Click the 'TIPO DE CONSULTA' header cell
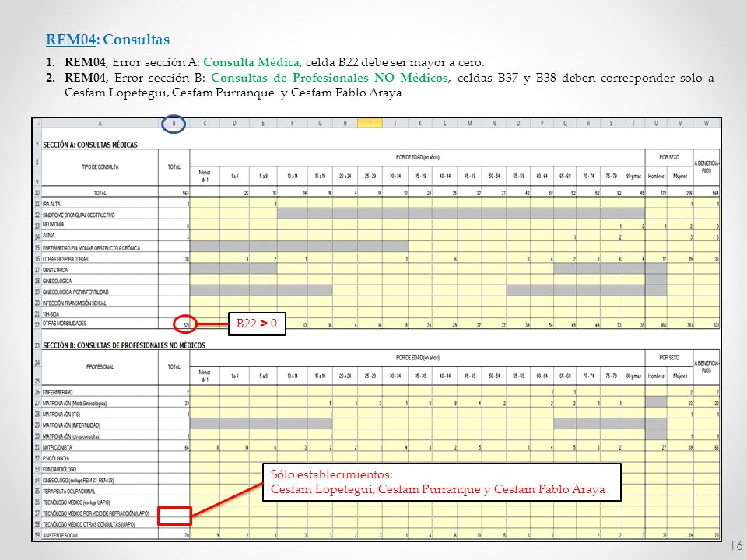 [x=100, y=167]
